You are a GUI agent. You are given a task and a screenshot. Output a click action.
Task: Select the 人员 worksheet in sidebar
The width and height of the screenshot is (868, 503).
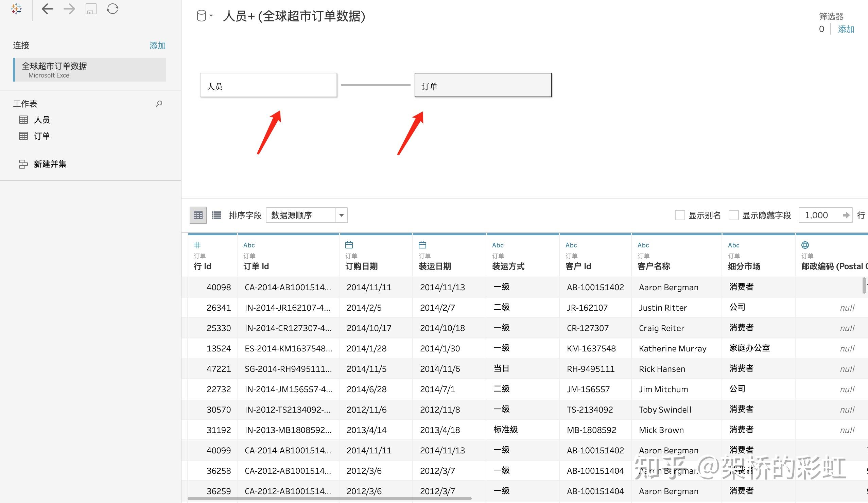[42, 120]
